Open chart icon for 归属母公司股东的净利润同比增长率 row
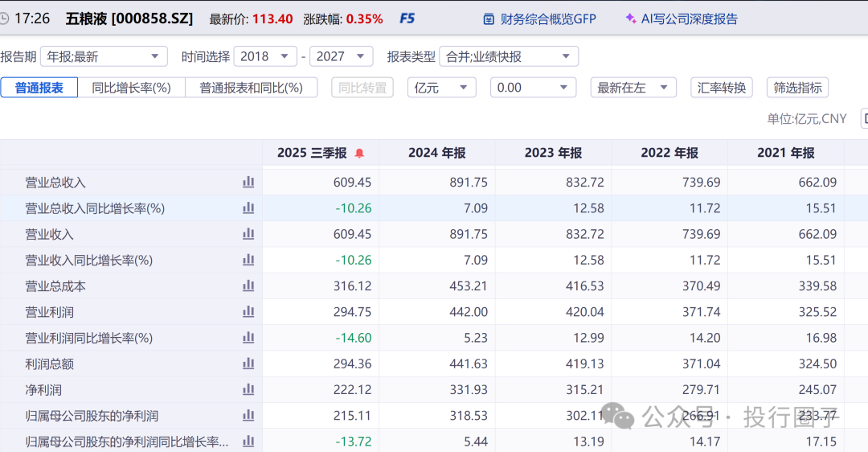This screenshot has width=868, height=452. (x=248, y=442)
